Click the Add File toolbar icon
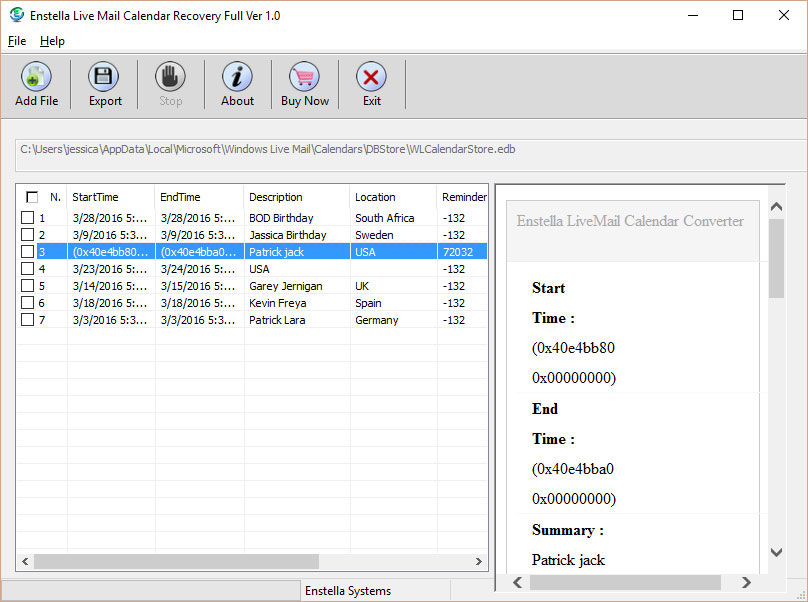Screen dimensions: 808x602 (x=36, y=78)
